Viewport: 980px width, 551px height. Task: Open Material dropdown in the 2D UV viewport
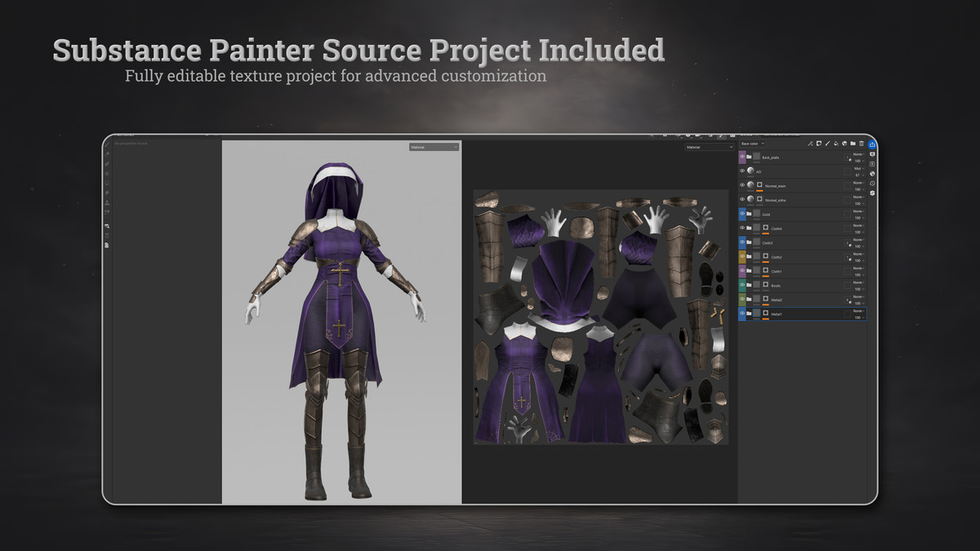tap(709, 147)
